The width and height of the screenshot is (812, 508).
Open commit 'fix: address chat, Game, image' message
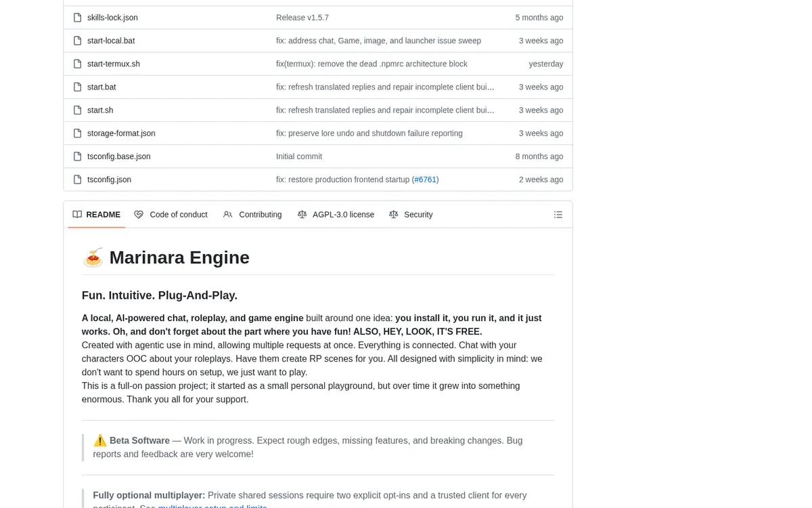click(378, 41)
